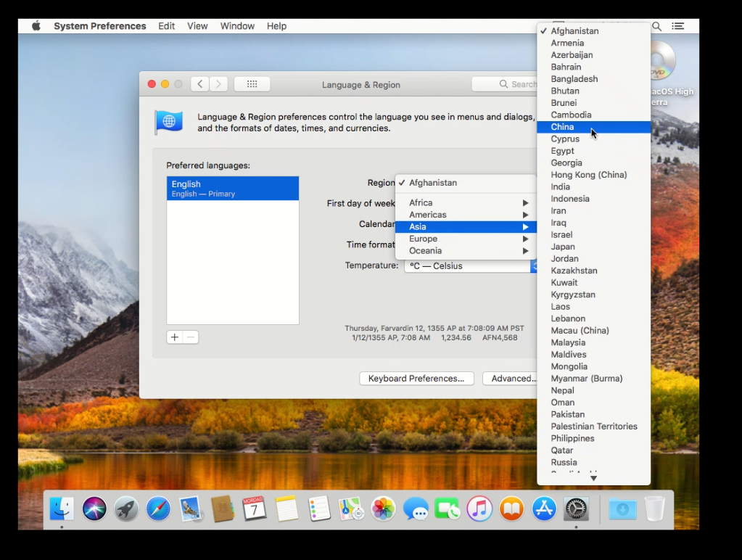Open the Mail stamp icon in Dock
The width and height of the screenshot is (742, 560).
pos(191,509)
